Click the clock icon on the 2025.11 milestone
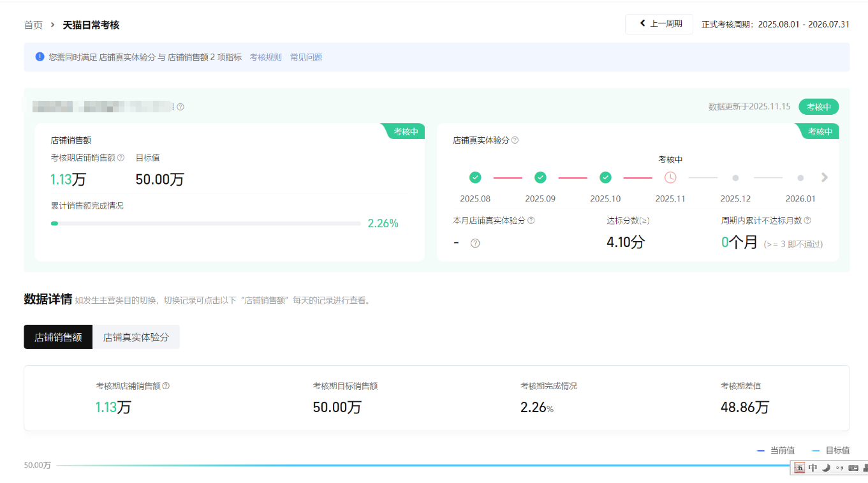868x483 pixels. [x=670, y=177]
